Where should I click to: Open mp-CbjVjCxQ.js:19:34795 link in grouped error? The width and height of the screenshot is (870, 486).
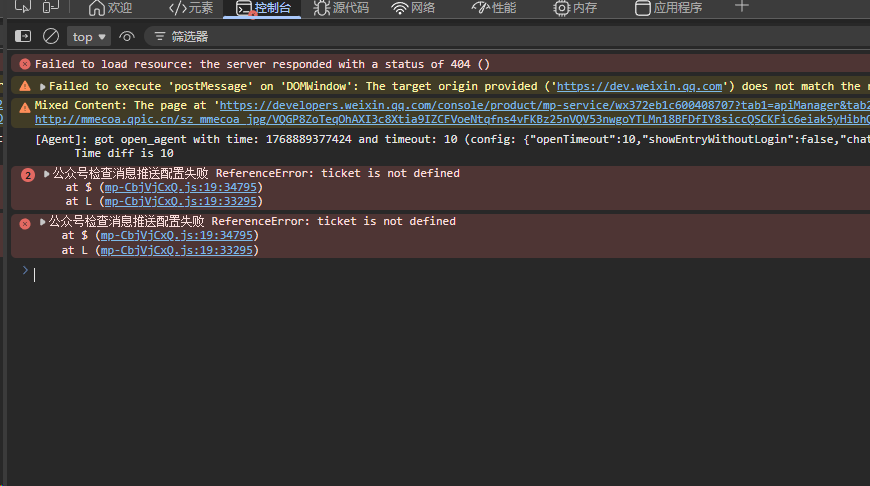point(181,188)
